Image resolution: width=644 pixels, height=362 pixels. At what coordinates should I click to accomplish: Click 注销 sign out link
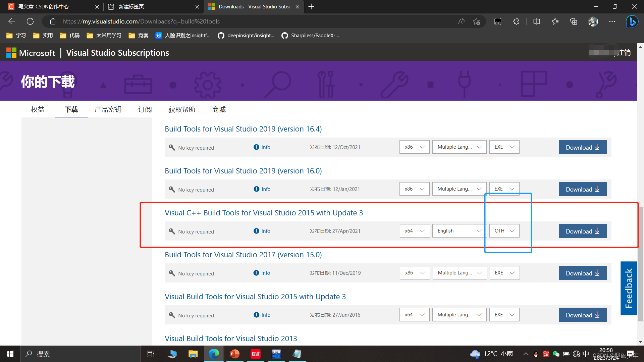[x=624, y=53]
